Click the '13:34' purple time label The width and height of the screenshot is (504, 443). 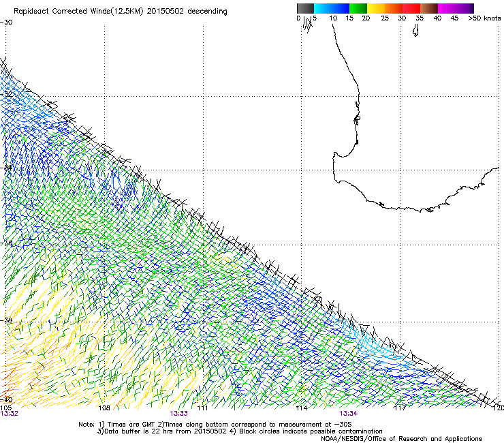[x=349, y=414]
